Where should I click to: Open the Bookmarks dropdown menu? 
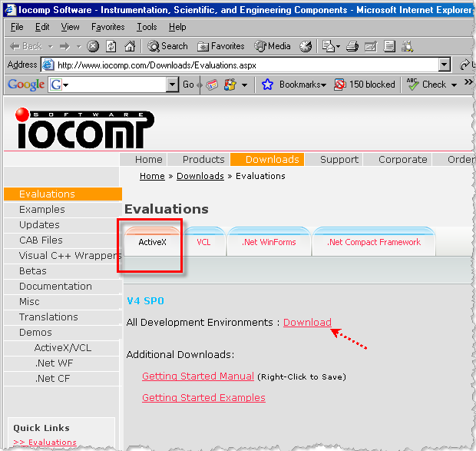(302, 85)
